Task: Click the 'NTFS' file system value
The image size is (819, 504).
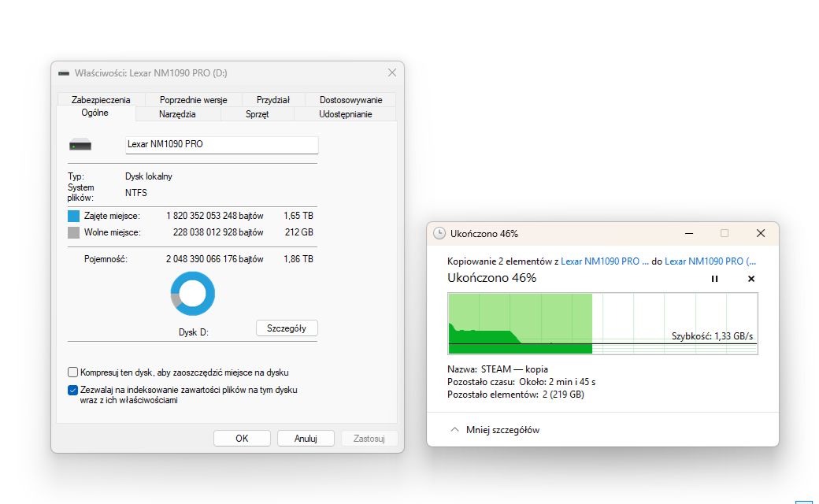Action: [x=135, y=193]
